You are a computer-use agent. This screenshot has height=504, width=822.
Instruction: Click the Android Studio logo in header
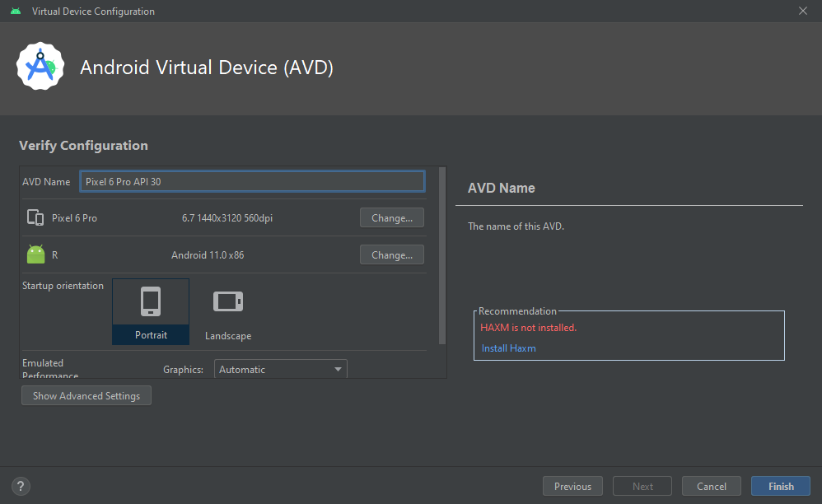coord(40,66)
